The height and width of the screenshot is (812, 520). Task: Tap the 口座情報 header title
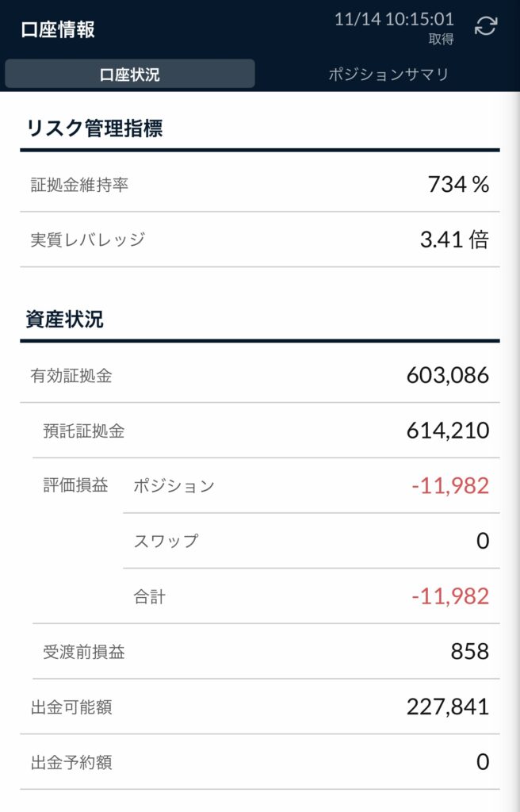pyautogui.click(x=58, y=29)
